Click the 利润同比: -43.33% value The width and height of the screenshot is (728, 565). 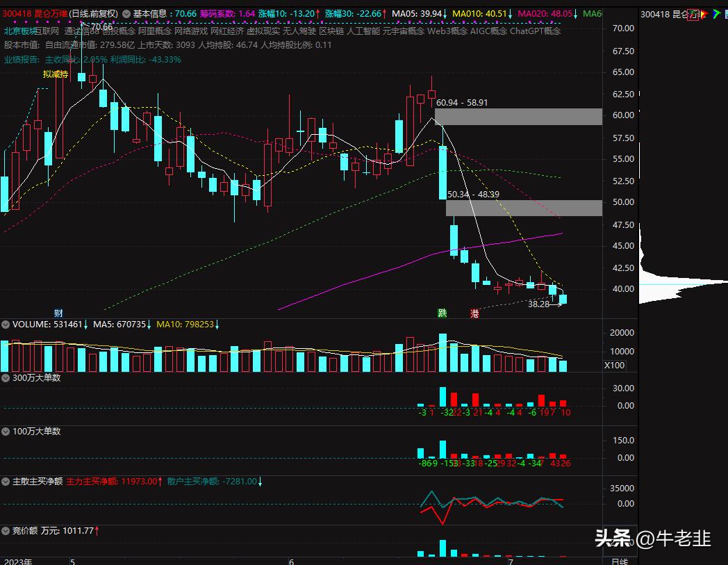[x=145, y=60]
